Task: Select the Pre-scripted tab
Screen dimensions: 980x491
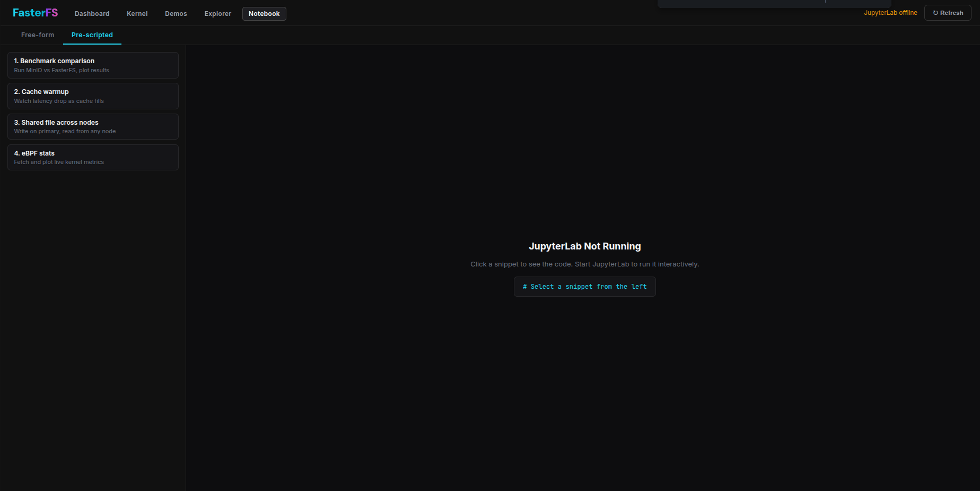Action: point(92,35)
